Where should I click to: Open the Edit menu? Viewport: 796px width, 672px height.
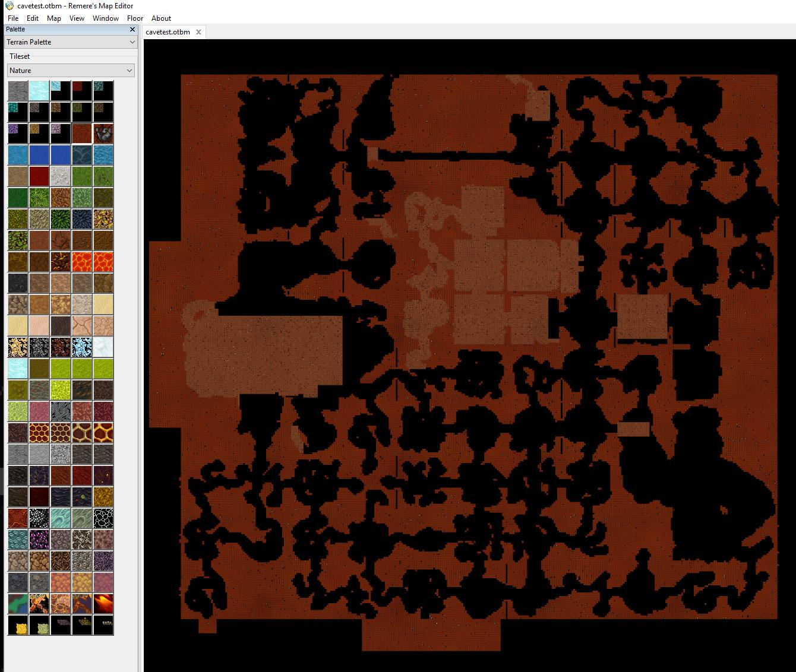33,18
